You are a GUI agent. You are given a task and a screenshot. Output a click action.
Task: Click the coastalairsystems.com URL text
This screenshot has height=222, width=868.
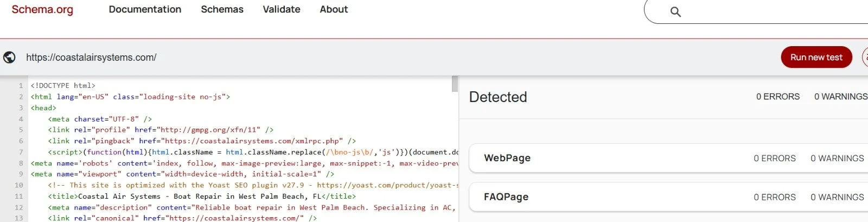91,58
